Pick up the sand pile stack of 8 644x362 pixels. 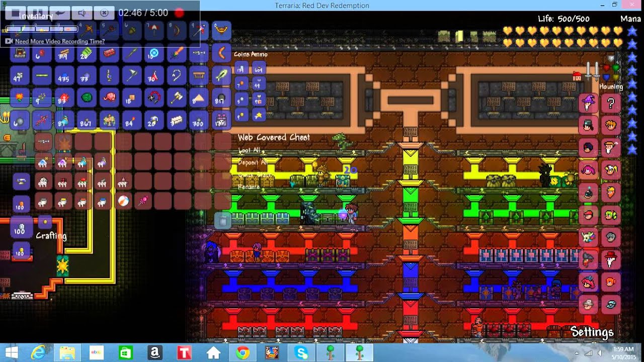tap(199, 98)
